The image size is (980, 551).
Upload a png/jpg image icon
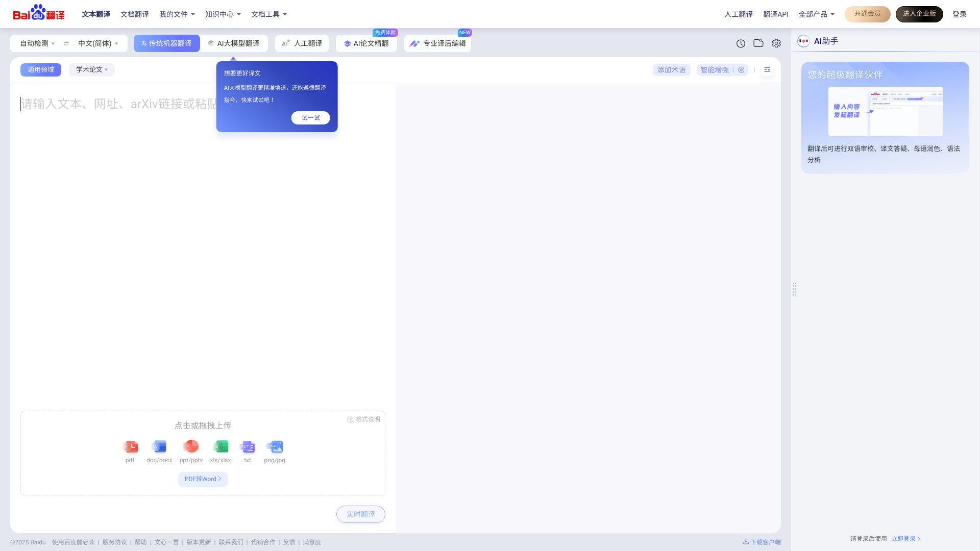tap(275, 447)
